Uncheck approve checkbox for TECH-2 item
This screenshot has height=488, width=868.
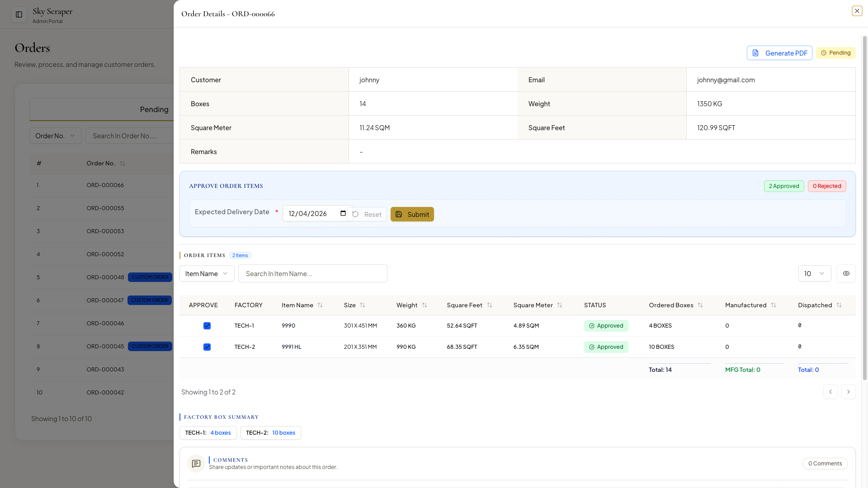[207, 347]
